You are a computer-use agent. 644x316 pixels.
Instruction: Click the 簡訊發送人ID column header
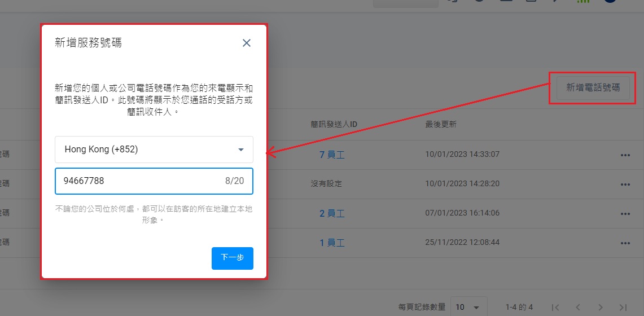[x=334, y=124]
